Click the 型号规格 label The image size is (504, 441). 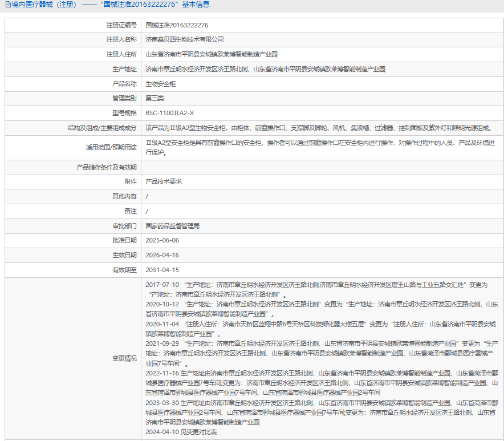click(x=124, y=113)
